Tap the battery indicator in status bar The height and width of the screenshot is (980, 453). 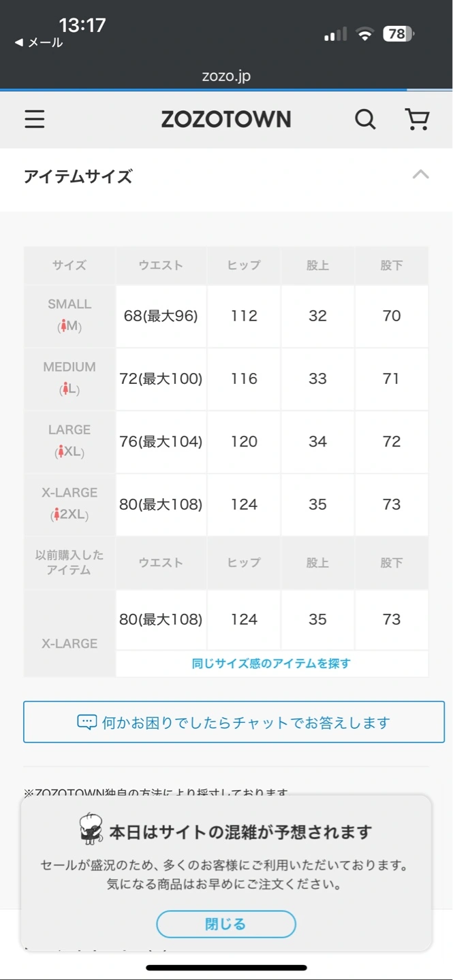coord(398,33)
